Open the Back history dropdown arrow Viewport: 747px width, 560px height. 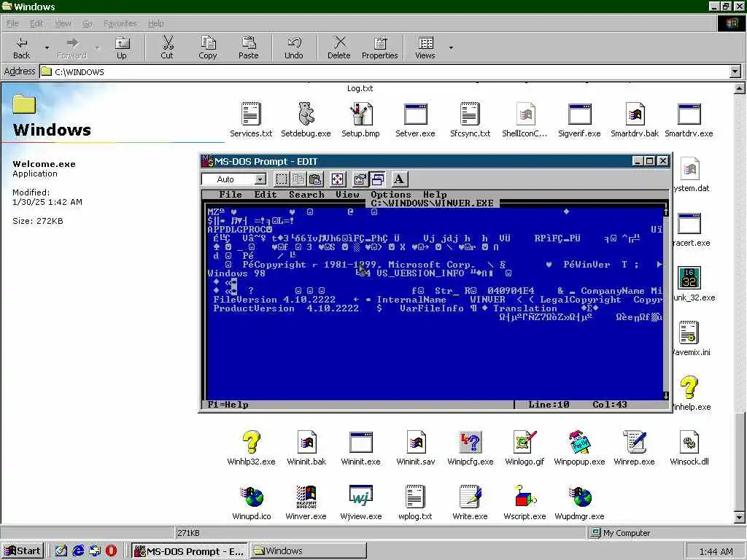(47, 47)
